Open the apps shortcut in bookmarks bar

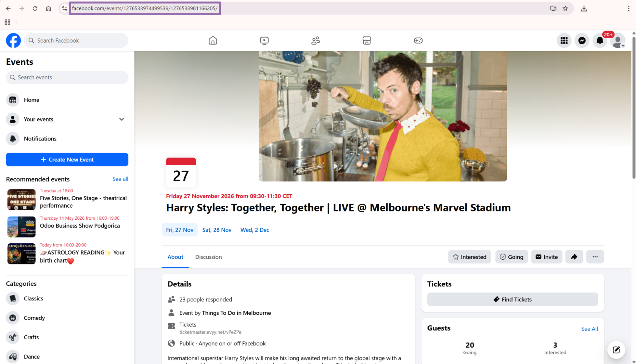click(7, 22)
